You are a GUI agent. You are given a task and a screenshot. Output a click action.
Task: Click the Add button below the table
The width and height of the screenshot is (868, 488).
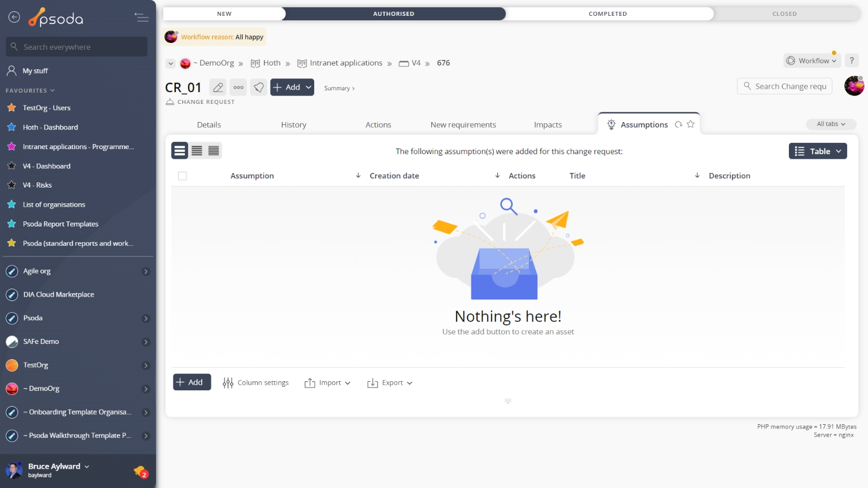coord(192,382)
